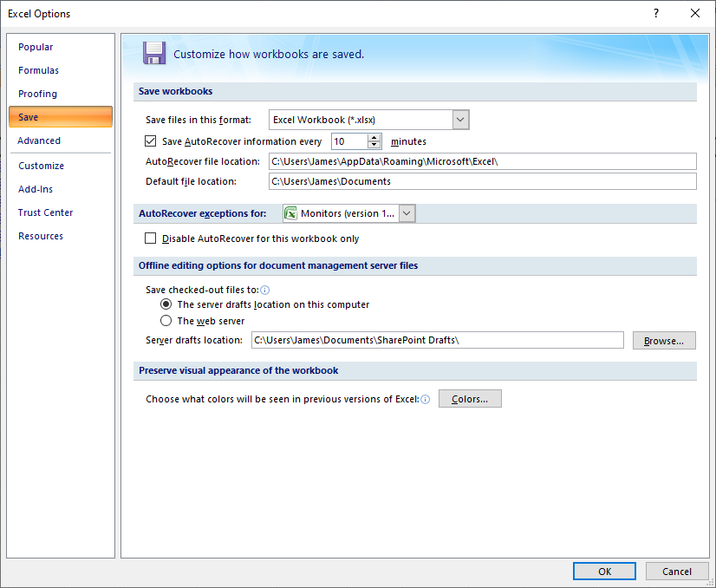Enable Disable AutoRecover for this workbook only
Screen dimensions: 716x588
point(150,238)
